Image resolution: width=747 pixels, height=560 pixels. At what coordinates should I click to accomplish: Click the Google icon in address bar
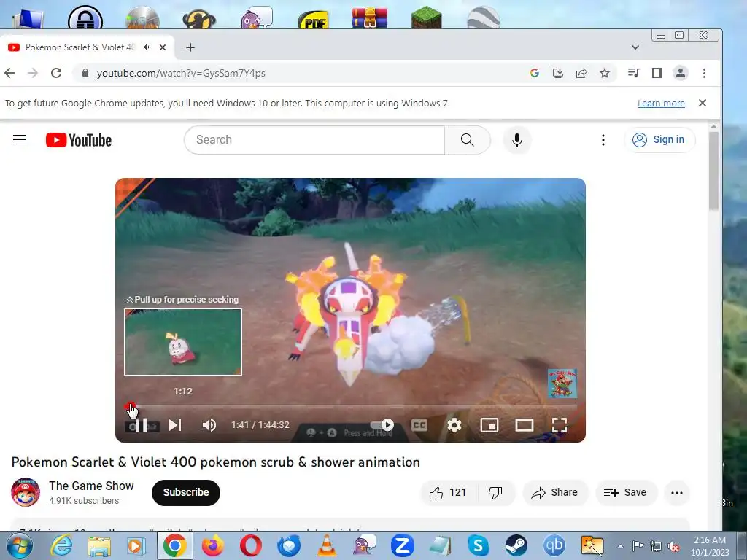535,73
